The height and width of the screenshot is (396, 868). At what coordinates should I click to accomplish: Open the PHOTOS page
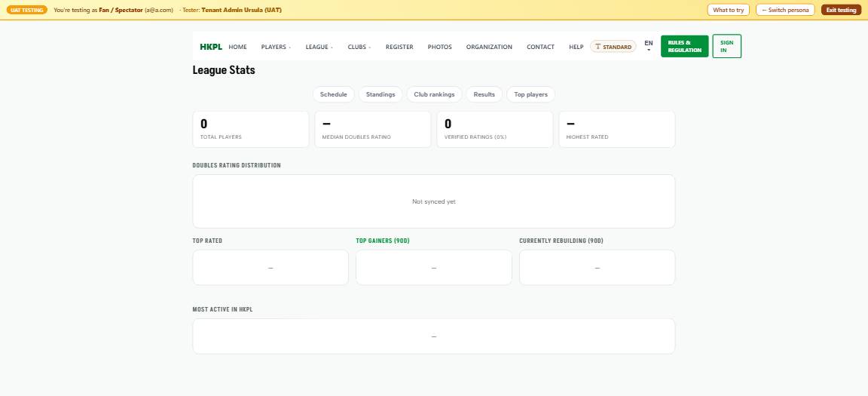tap(439, 47)
